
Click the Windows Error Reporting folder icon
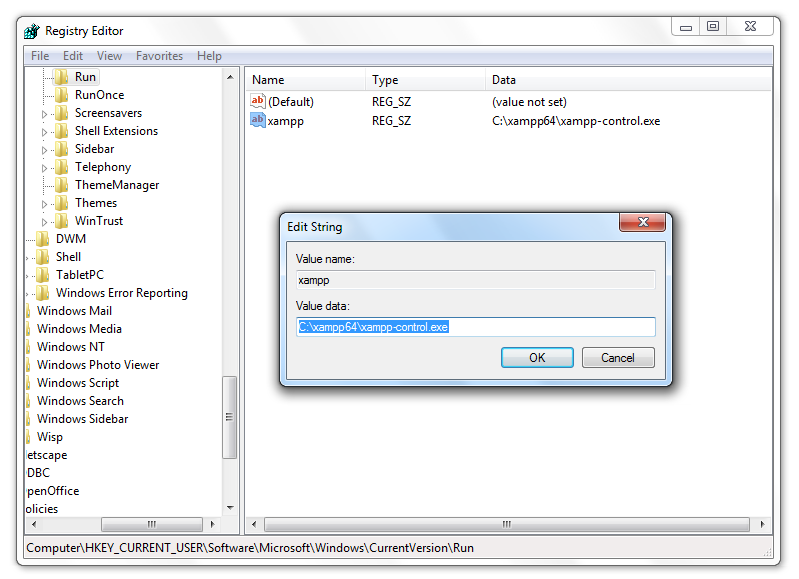42,293
